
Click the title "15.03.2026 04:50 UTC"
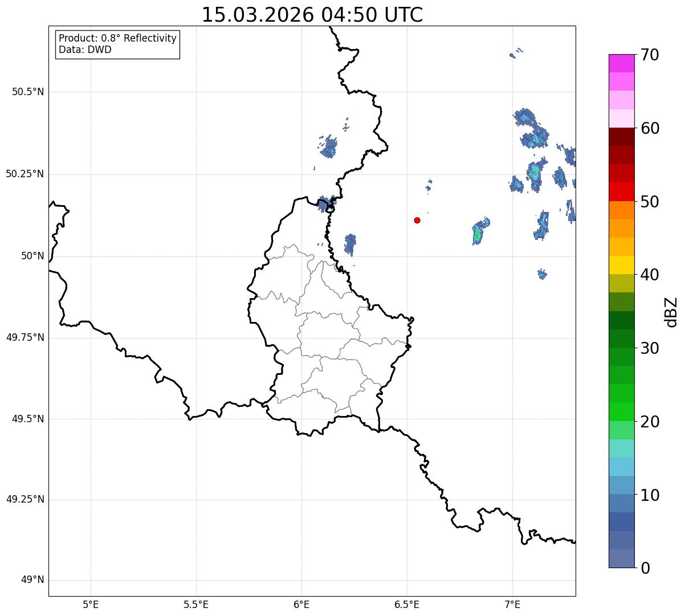click(312, 14)
